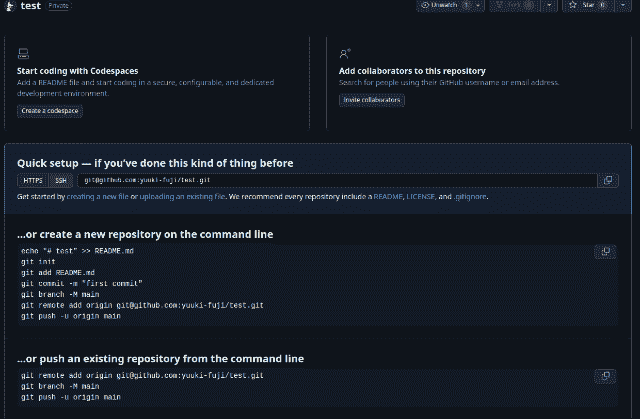Copy the new repository command block

(x=605, y=251)
